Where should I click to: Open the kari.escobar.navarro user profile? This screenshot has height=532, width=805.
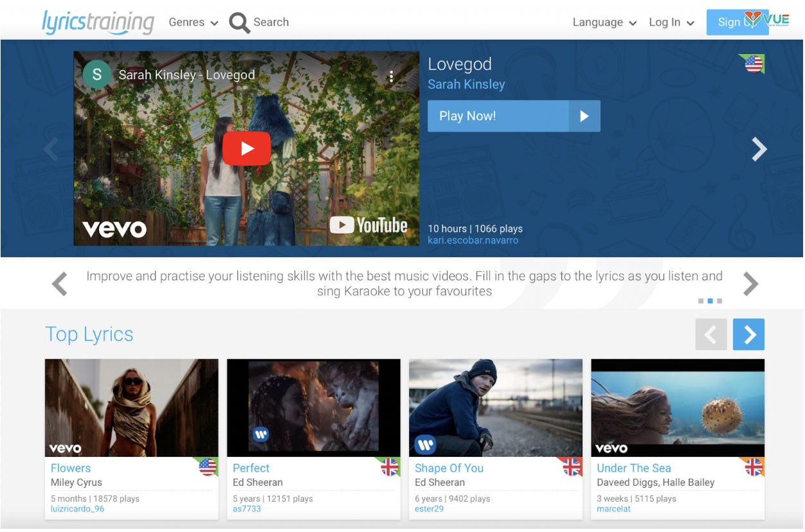[x=473, y=241]
